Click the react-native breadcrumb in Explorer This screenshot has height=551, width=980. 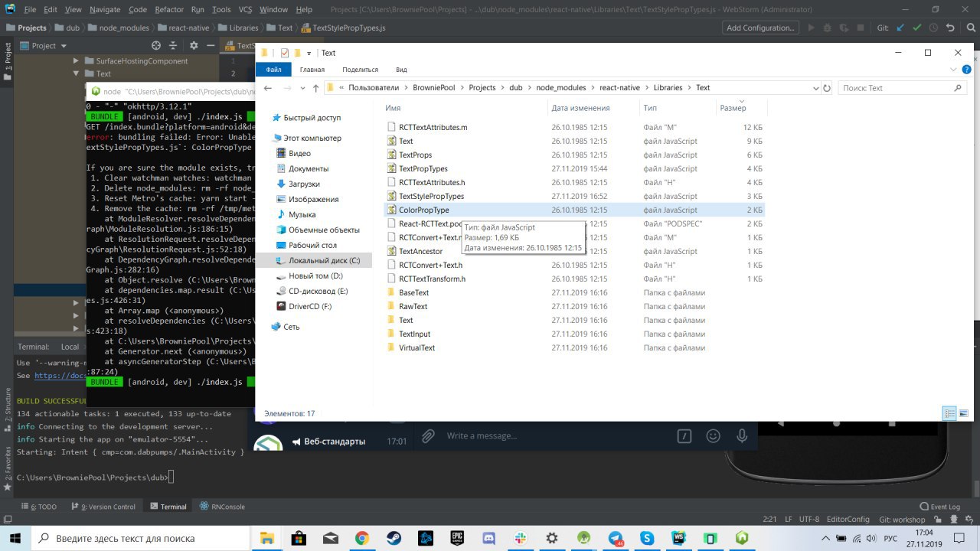click(620, 88)
